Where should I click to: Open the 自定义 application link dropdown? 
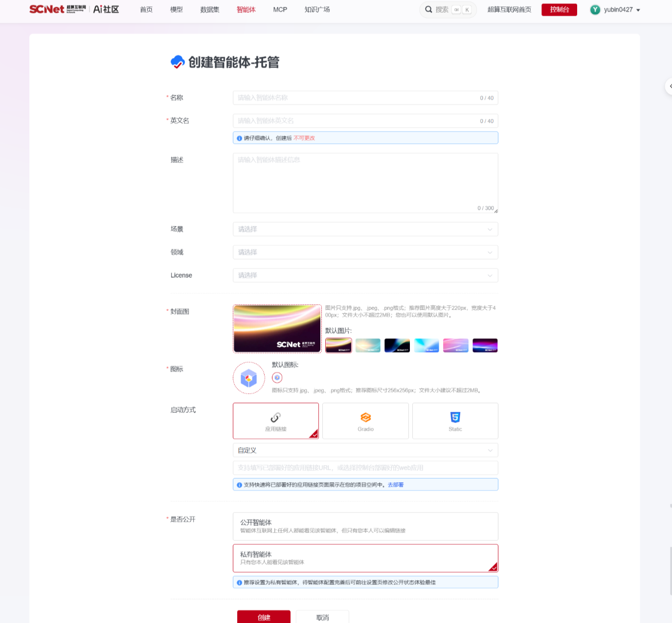click(365, 450)
